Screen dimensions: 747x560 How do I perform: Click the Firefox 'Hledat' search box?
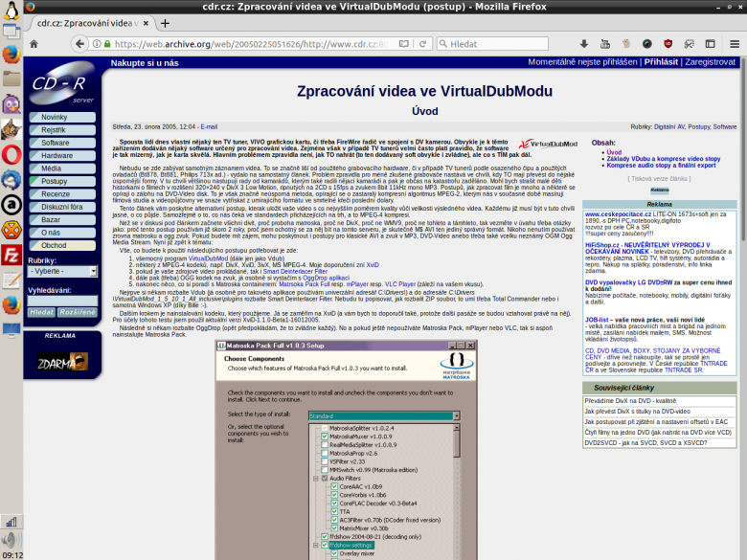coord(492,44)
